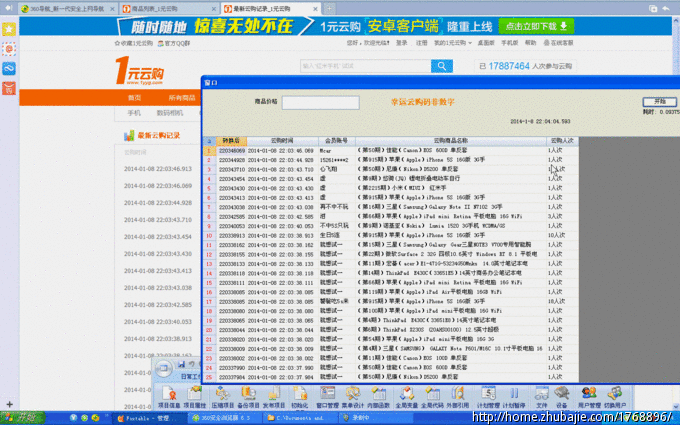This screenshot has width=680, height=425.
Task: Collapse sidebar with top-left arrow icon
Action: (x=8, y=8)
